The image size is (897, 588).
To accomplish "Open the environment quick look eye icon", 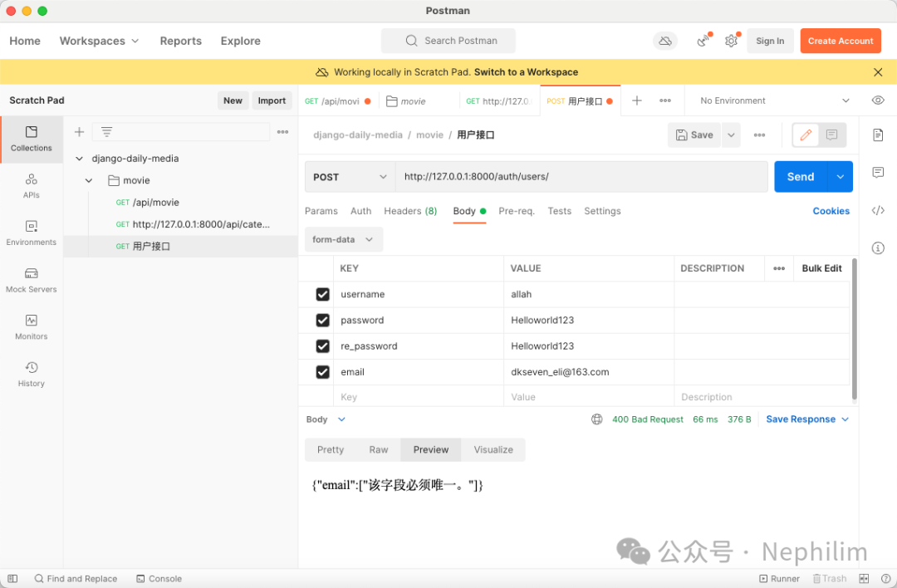I will (878, 100).
